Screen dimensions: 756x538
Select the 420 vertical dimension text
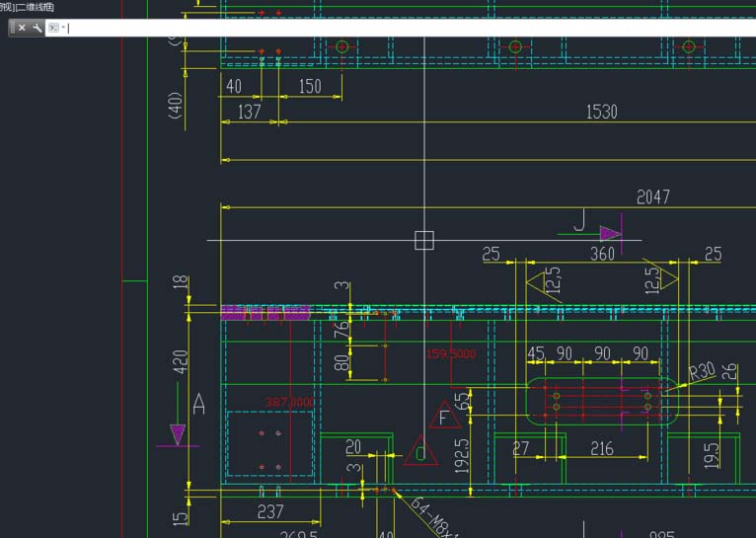[180, 361]
